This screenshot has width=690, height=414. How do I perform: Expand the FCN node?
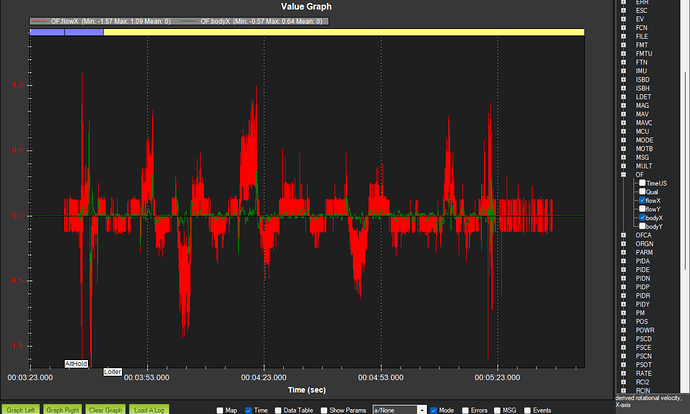[624, 28]
